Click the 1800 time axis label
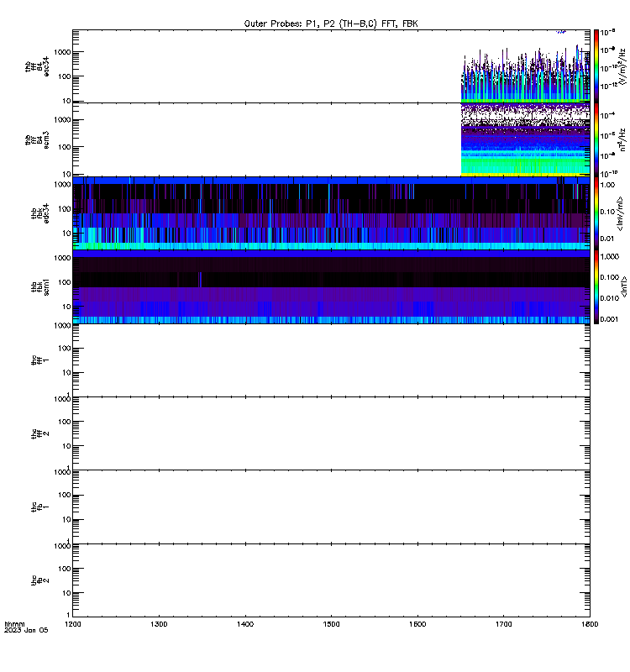630x672 pixels. pyautogui.click(x=590, y=624)
